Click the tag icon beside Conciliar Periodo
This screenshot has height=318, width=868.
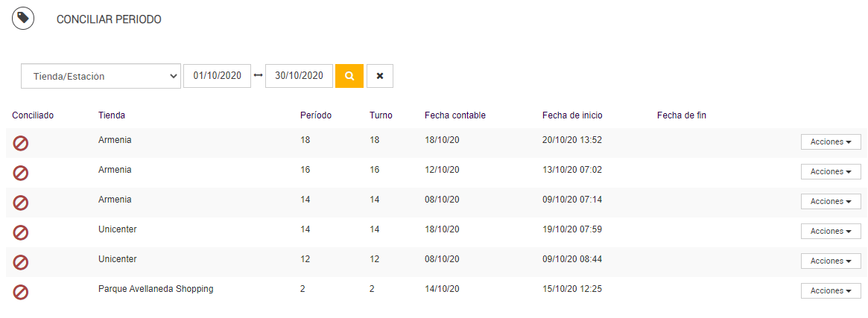click(23, 19)
